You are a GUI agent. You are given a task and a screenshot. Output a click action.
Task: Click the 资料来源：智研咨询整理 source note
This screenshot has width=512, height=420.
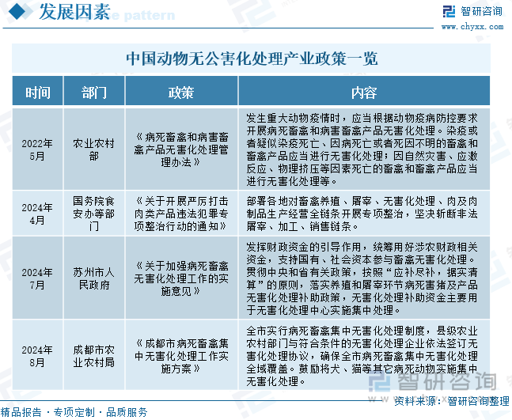452,401
